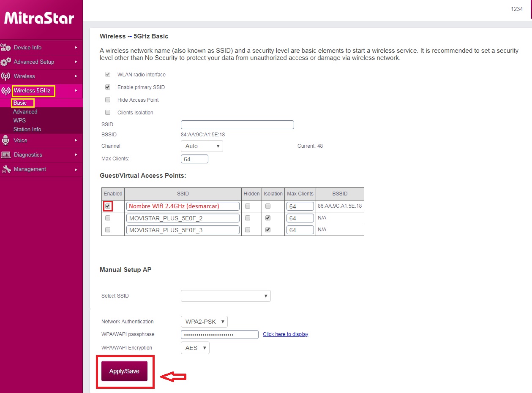The image size is (532, 393).
Task: Uncheck Enabled box for first guest SSID
Action: [108, 206]
